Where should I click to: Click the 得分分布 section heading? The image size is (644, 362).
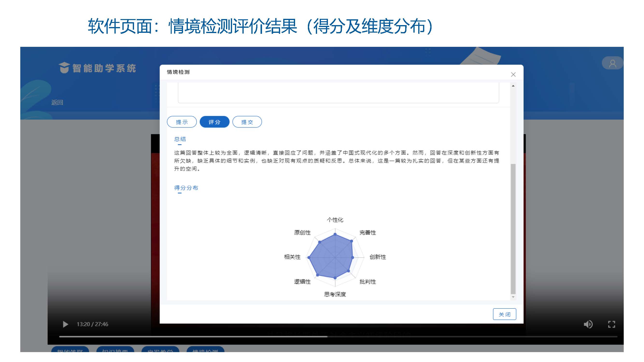(x=186, y=188)
